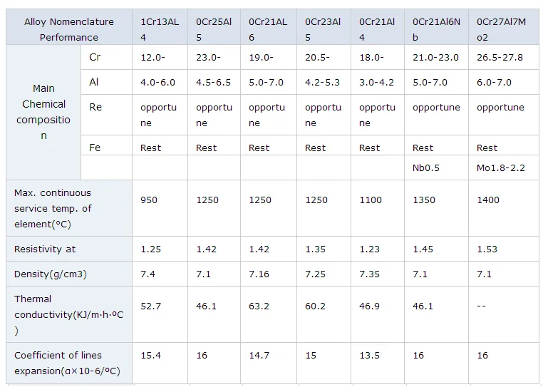This screenshot has height=392, width=543.
Task: Select the Nb0.5 cell
Action: tap(426, 167)
